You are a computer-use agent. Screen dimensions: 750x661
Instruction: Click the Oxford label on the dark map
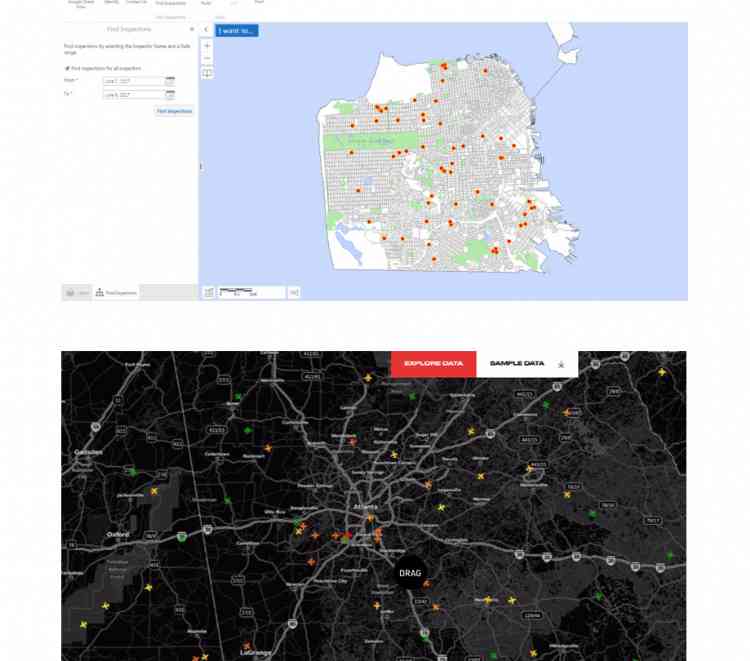[118, 534]
